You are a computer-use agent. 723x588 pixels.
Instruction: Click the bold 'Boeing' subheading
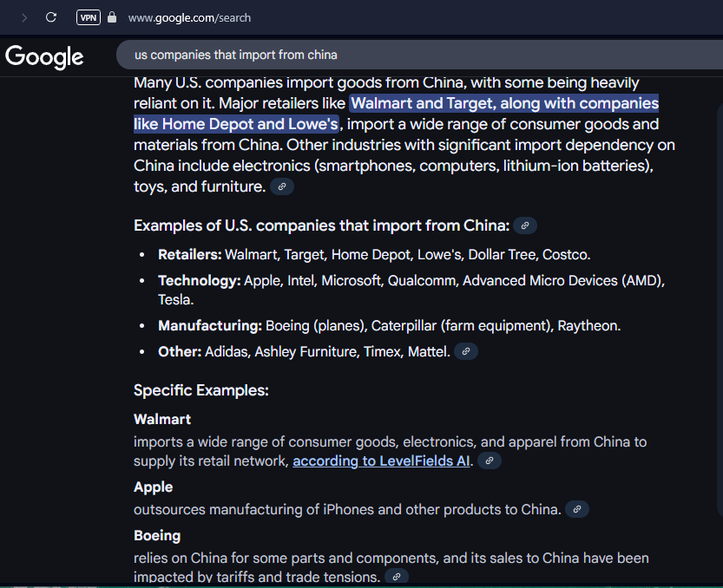coord(157,535)
